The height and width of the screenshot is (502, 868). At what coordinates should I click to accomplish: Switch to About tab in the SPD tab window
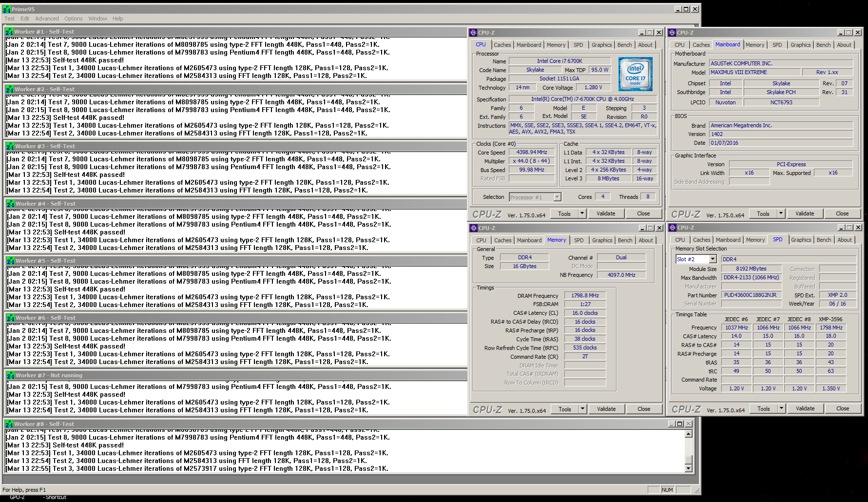(845, 240)
